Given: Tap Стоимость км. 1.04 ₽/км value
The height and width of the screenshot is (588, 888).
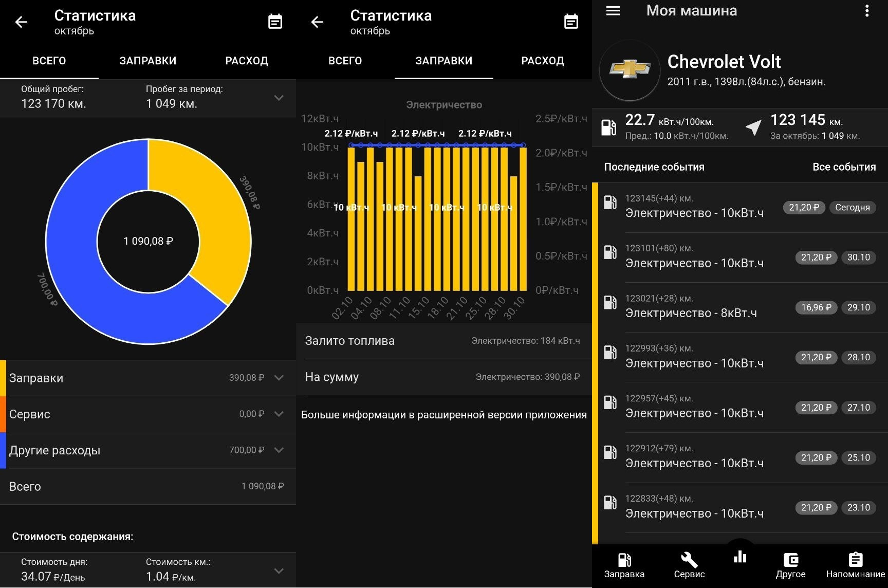Looking at the screenshot, I should pyautogui.click(x=171, y=577).
